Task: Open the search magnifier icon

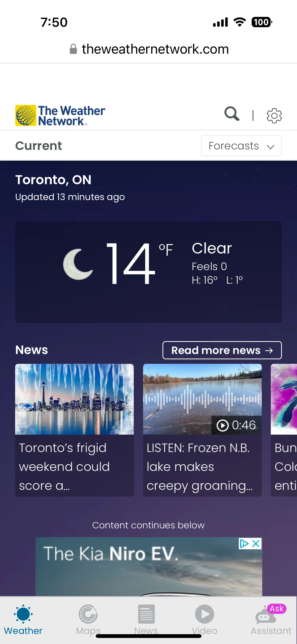Action: click(232, 114)
